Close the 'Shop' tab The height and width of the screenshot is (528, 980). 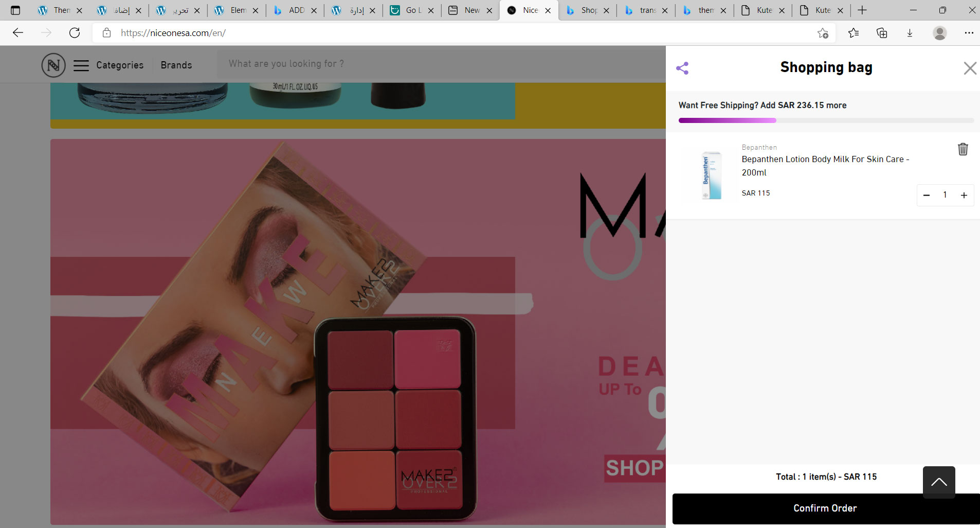click(x=606, y=10)
